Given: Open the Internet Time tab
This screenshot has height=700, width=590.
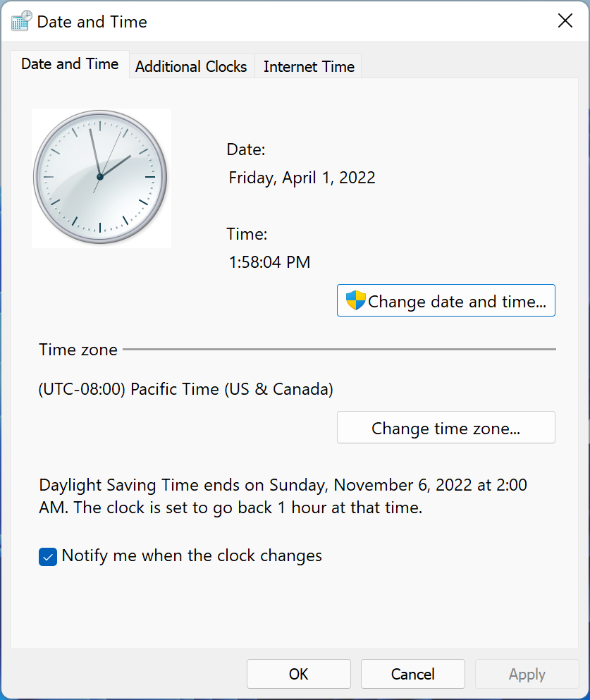Looking at the screenshot, I should [x=309, y=66].
